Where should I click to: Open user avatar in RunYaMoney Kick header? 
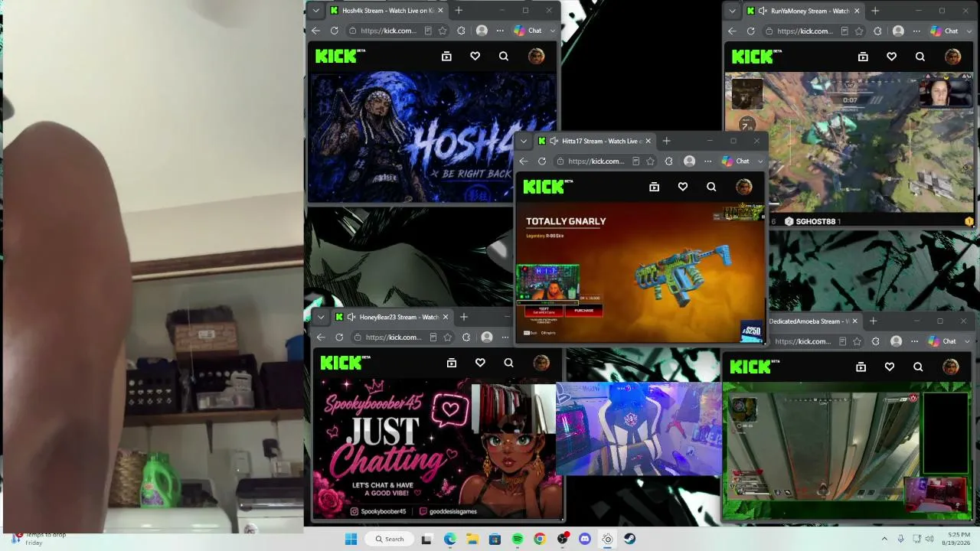pyautogui.click(x=952, y=56)
